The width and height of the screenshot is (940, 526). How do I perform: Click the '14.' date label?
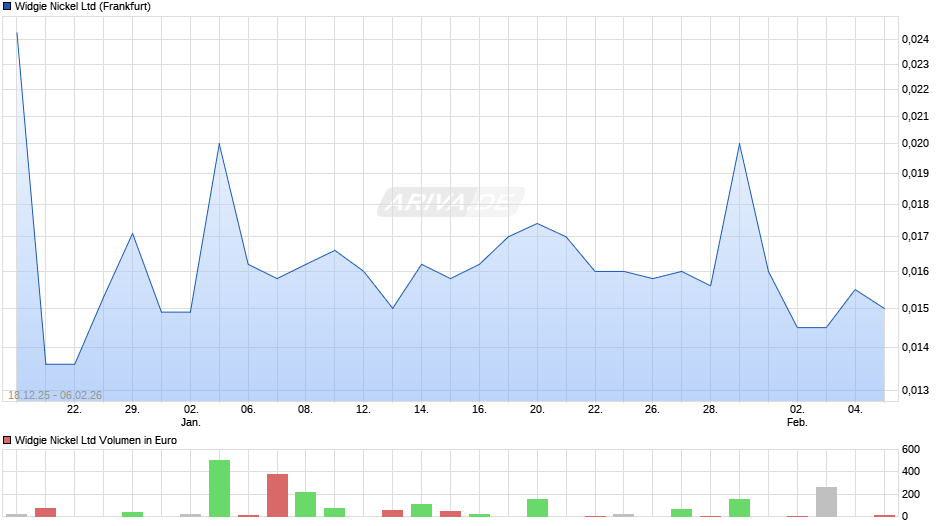click(421, 410)
